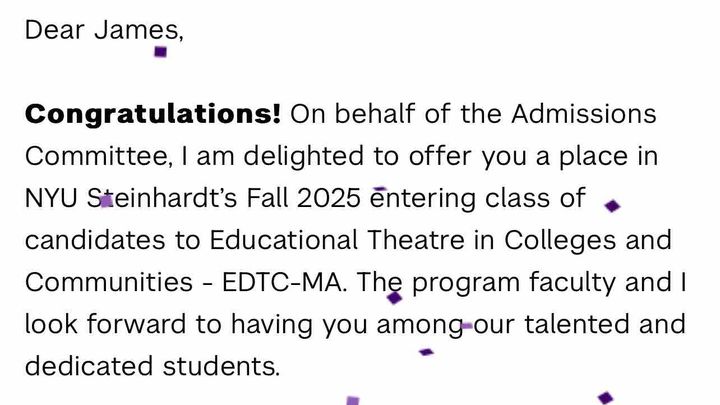
Task: Click the light purple confetti overlapping Steinhardt's
Action: click(106, 201)
